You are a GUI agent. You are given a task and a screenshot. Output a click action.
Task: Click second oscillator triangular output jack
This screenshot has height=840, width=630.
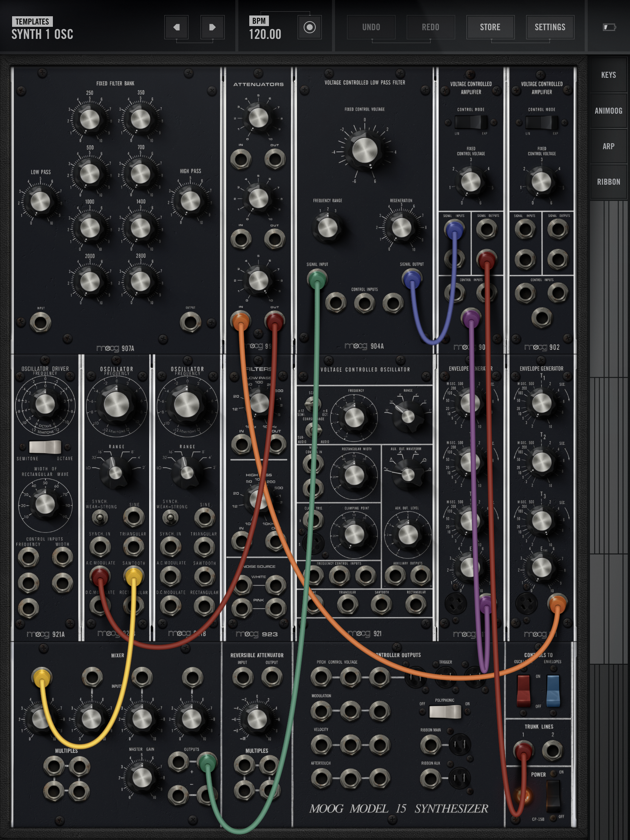(204, 547)
